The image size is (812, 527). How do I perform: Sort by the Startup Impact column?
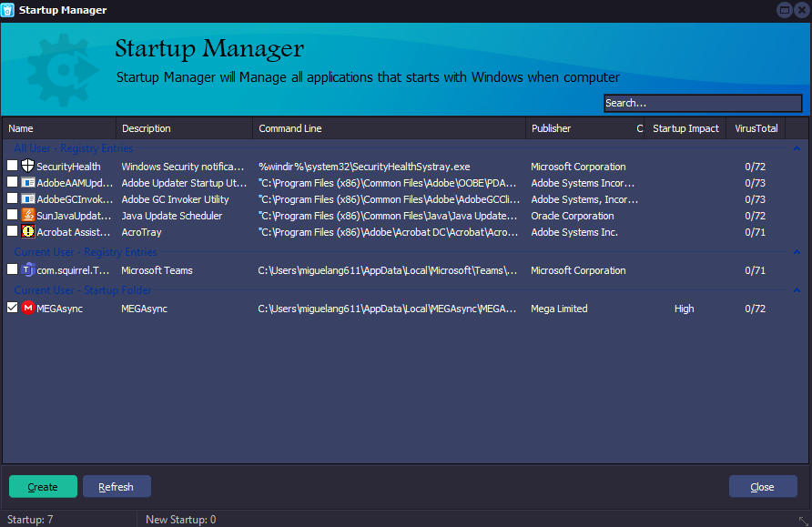click(685, 128)
